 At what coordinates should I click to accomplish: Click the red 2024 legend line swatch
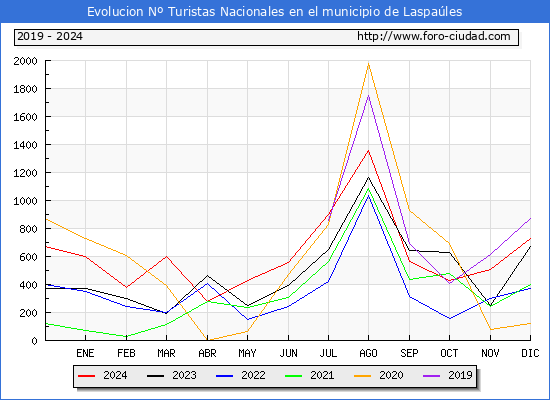pyautogui.click(x=87, y=376)
